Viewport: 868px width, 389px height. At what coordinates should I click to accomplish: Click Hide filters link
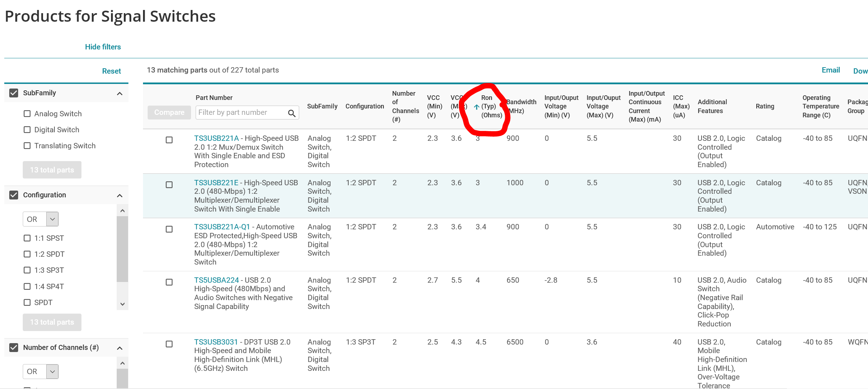point(103,47)
